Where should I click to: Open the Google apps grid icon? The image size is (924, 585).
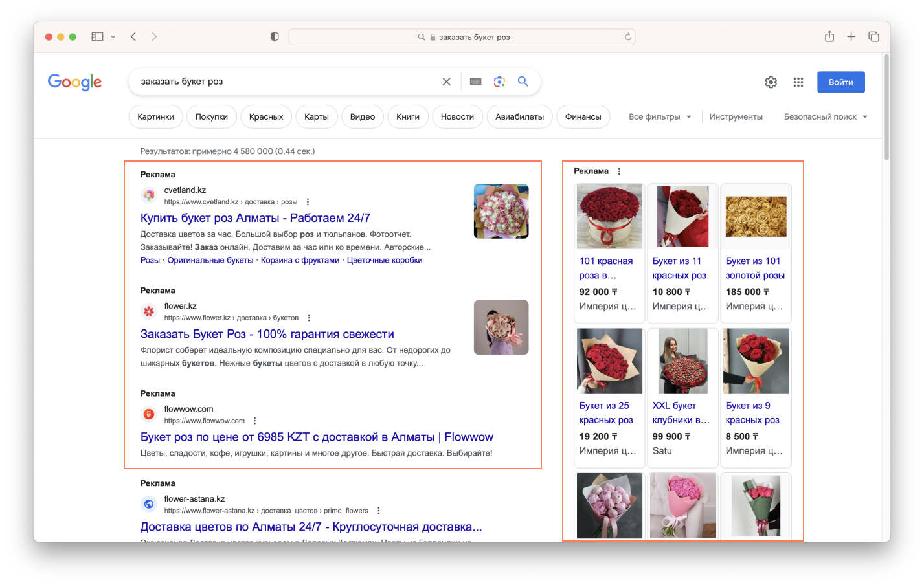click(x=798, y=82)
